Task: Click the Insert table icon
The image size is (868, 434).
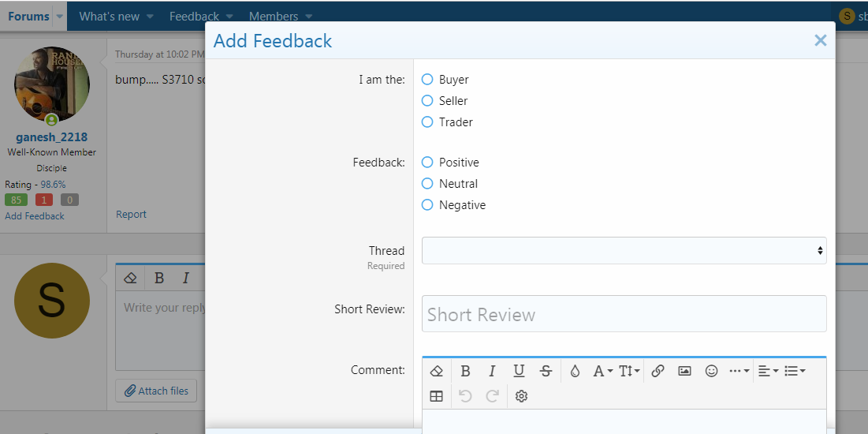Action: click(x=437, y=396)
